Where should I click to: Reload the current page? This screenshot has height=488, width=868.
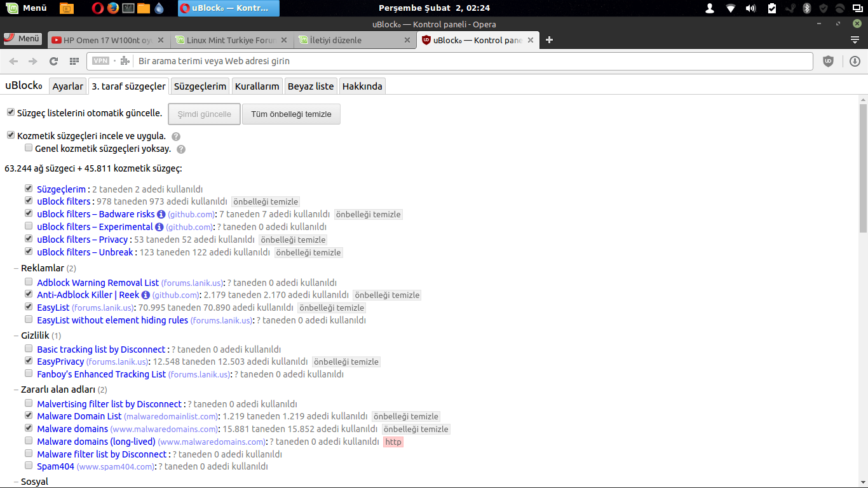click(x=53, y=62)
